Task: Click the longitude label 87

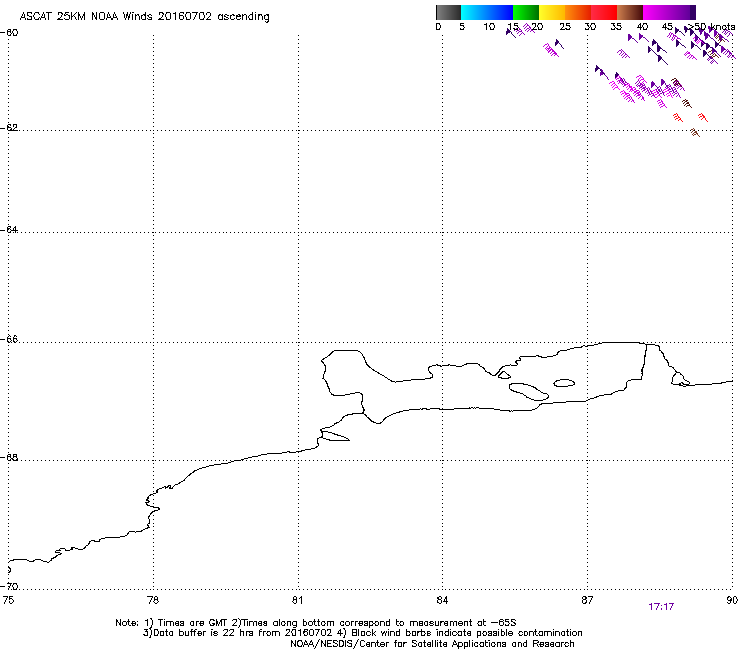Action: 587,600
